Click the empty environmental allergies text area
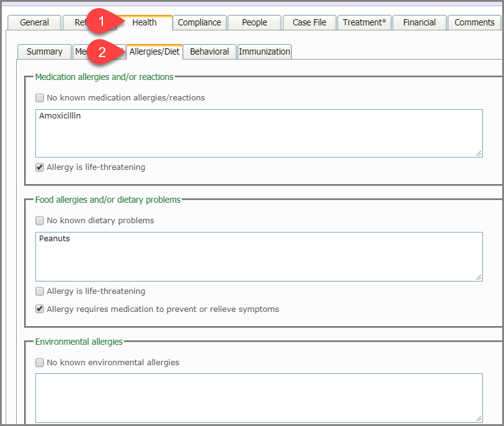 tap(259, 398)
